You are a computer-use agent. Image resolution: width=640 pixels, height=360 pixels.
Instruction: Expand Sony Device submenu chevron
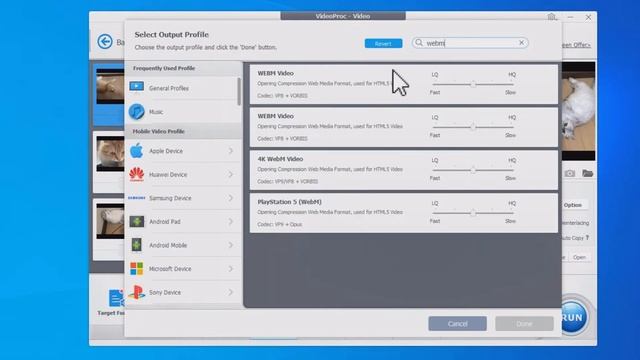tap(231, 292)
